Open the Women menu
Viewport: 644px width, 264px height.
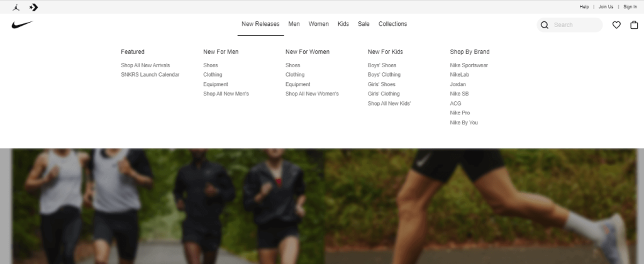(x=319, y=24)
